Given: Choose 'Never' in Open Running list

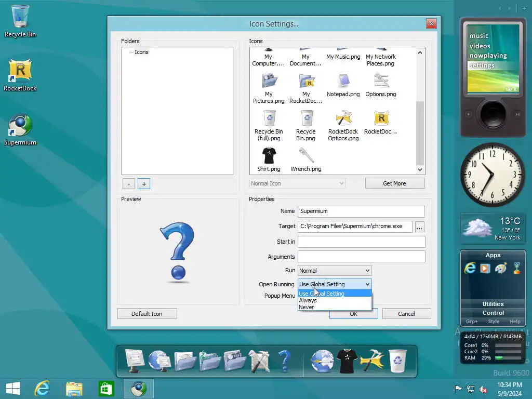Looking at the screenshot, I should click(x=335, y=307).
